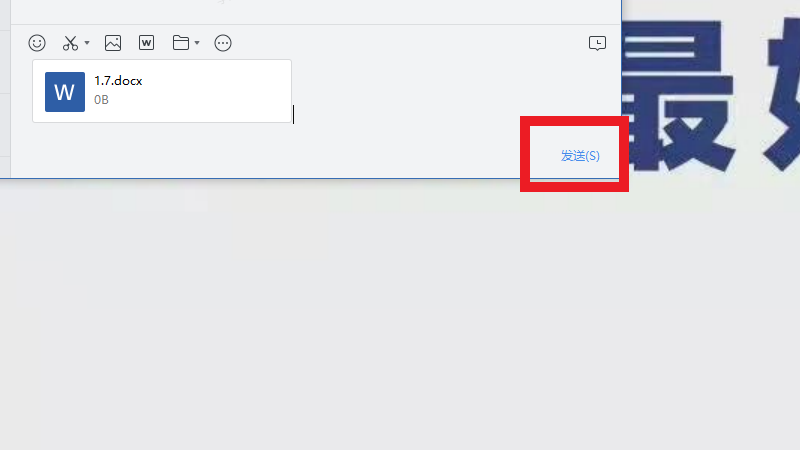800x450 pixels.
Task: Click the blue Word icon of attachment
Action: click(65, 92)
